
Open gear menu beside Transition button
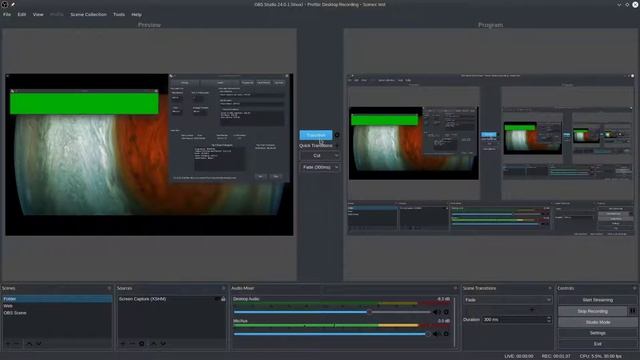(x=337, y=135)
